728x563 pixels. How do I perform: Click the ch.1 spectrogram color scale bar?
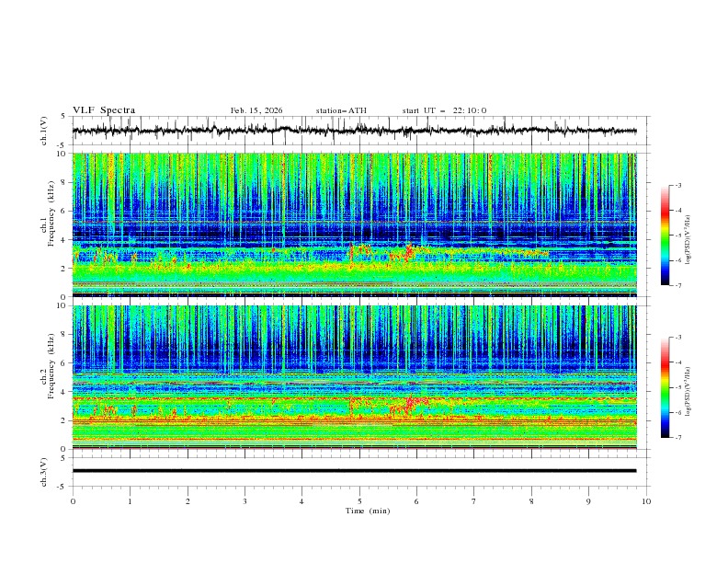point(665,235)
